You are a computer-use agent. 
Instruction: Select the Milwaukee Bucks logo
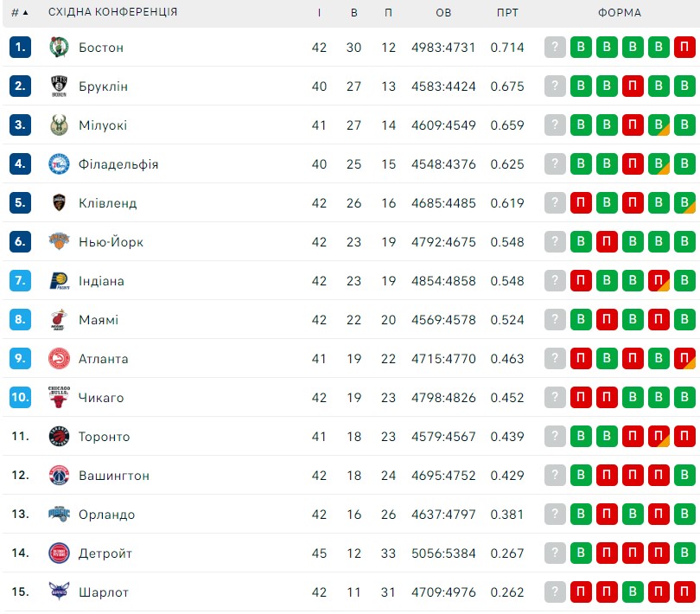[59, 125]
